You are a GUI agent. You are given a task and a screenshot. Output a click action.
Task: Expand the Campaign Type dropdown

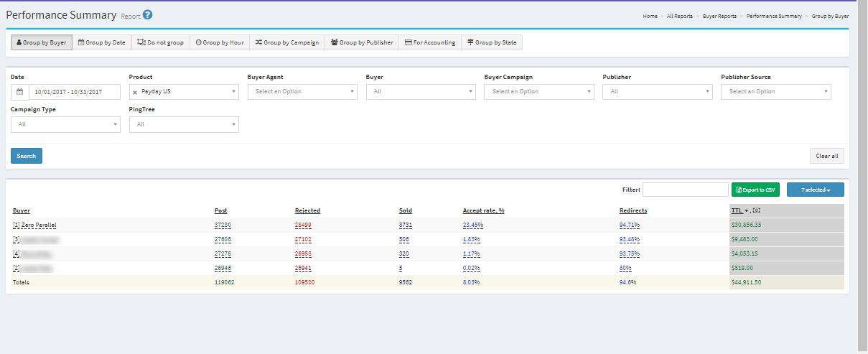tap(65, 125)
